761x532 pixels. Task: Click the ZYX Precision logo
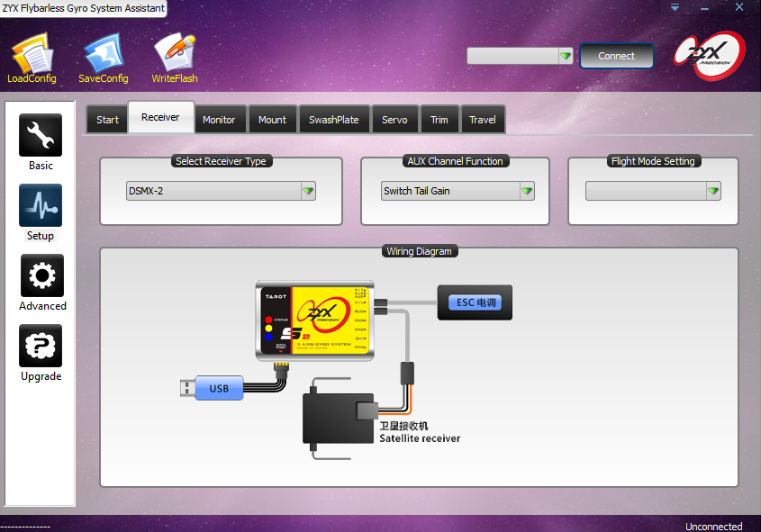[x=709, y=56]
